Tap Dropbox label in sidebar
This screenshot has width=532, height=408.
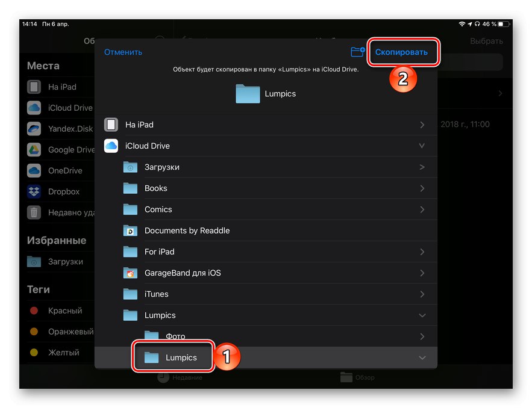pyautogui.click(x=64, y=191)
